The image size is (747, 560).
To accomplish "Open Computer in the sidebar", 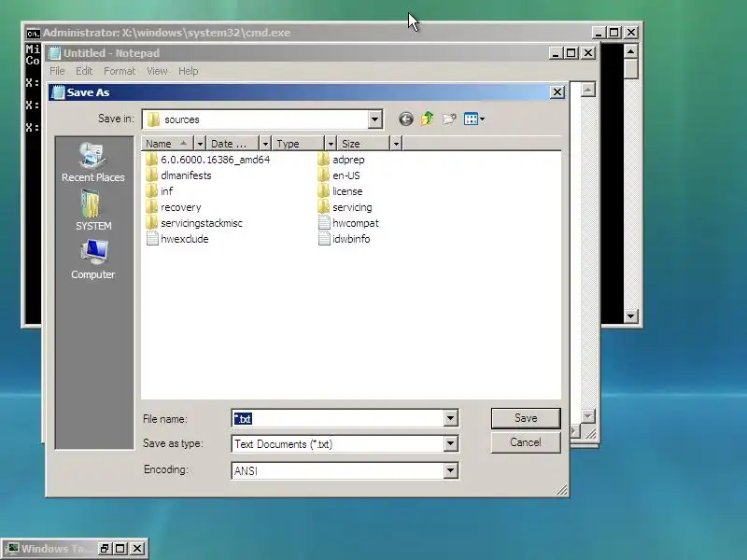I will [92, 259].
